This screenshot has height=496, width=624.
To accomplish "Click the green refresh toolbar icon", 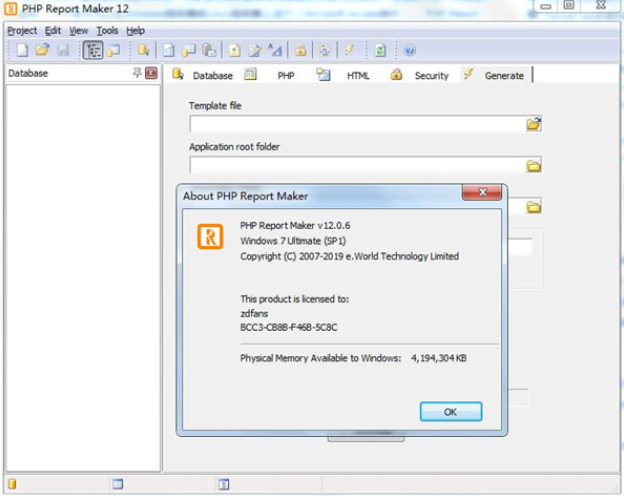I will click(380, 50).
